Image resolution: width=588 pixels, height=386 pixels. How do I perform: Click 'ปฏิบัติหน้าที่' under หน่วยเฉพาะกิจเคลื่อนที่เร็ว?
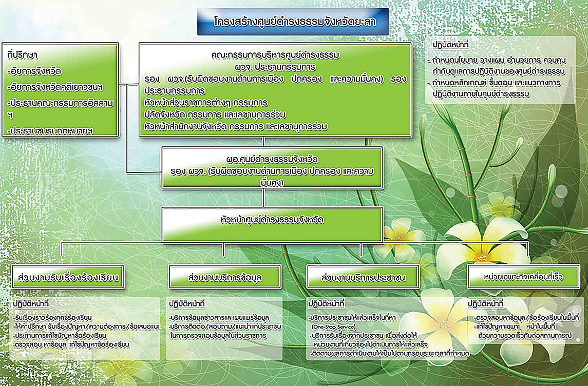[x=485, y=303]
